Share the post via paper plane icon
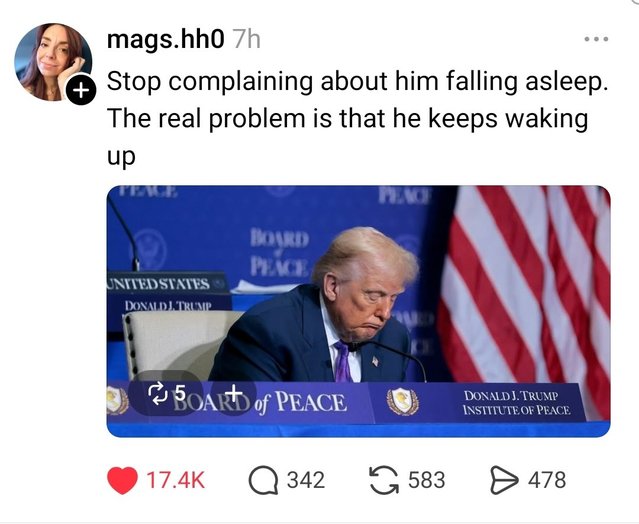The height and width of the screenshot is (524, 639). coord(505,480)
